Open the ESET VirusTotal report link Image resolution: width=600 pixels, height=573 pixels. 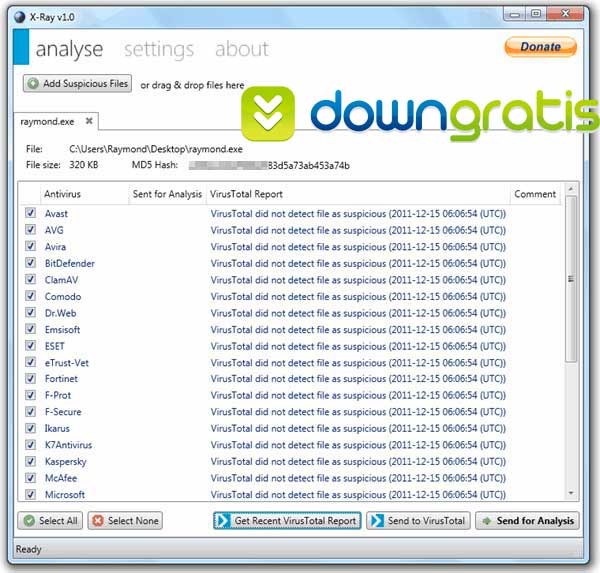click(358, 346)
